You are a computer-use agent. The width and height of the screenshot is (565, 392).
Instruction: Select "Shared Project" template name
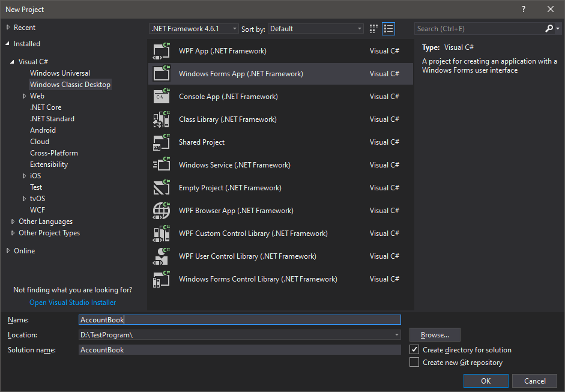[x=202, y=142]
